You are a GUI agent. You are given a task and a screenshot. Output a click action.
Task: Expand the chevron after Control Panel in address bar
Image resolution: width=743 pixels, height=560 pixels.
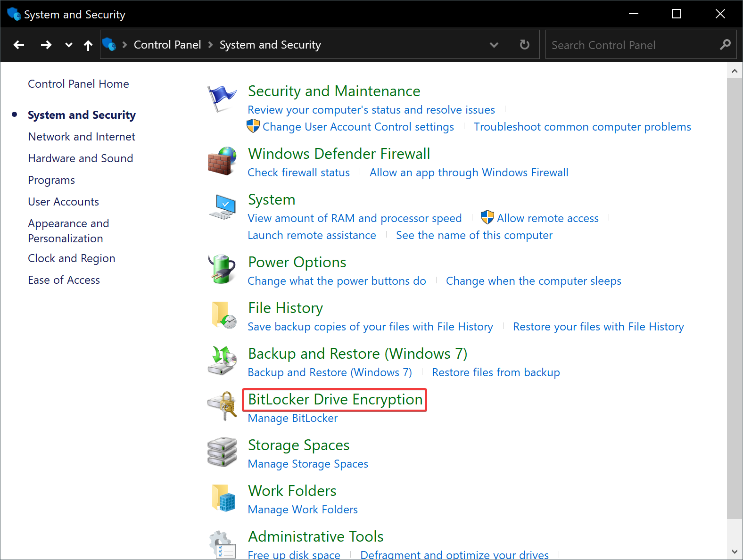point(210,45)
